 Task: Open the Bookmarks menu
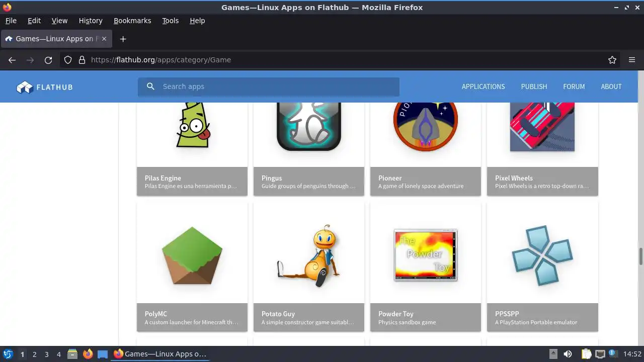click(x=132, y=21)
